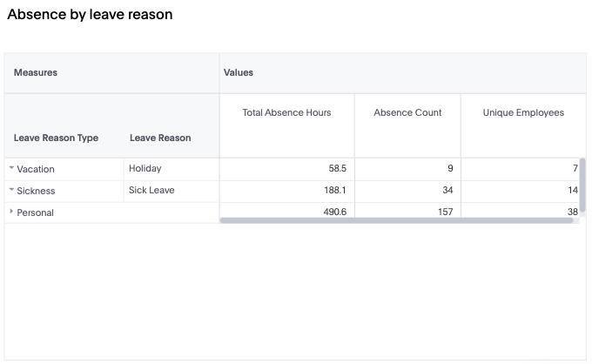Select the Sick Leave reason cell
This screenshot has width=592, height=364.
151,190
